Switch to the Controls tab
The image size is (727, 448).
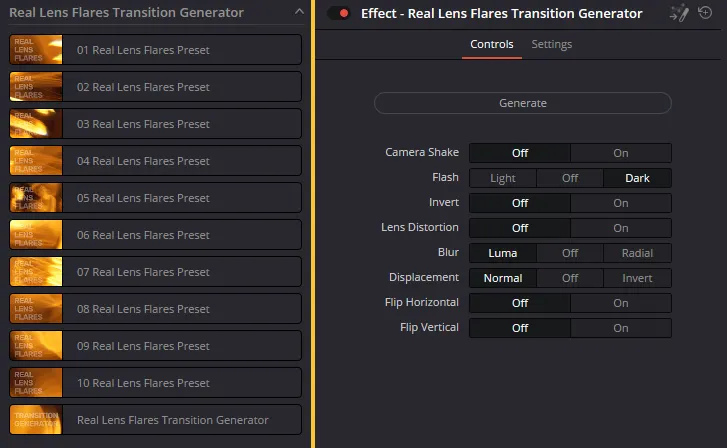(x=491, y=44)
